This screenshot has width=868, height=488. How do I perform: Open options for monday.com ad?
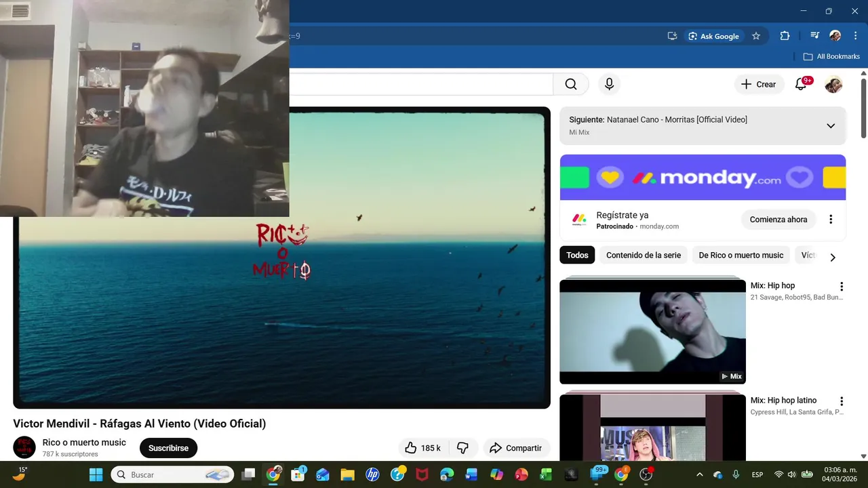click(x=831, y=219)
